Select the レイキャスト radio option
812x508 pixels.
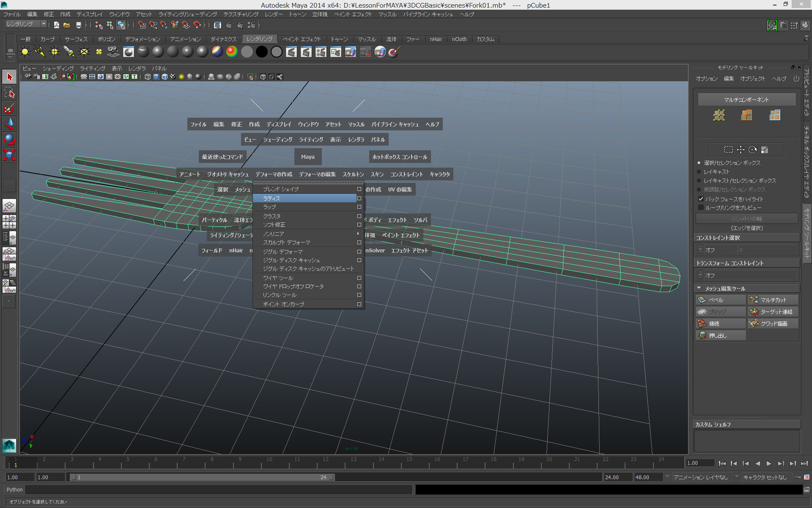tap(699, 171)
